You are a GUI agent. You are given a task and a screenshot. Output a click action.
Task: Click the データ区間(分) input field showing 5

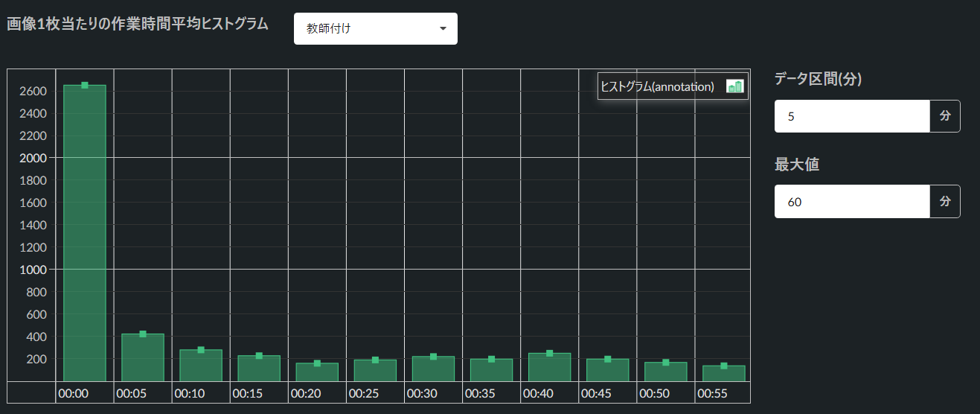tap(852, 116)
